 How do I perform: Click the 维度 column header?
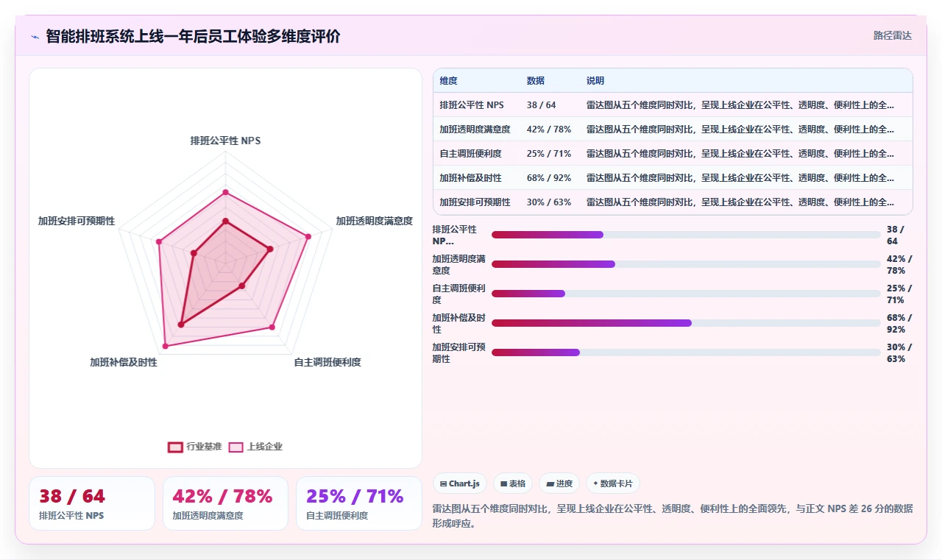[x=449, y=81]
